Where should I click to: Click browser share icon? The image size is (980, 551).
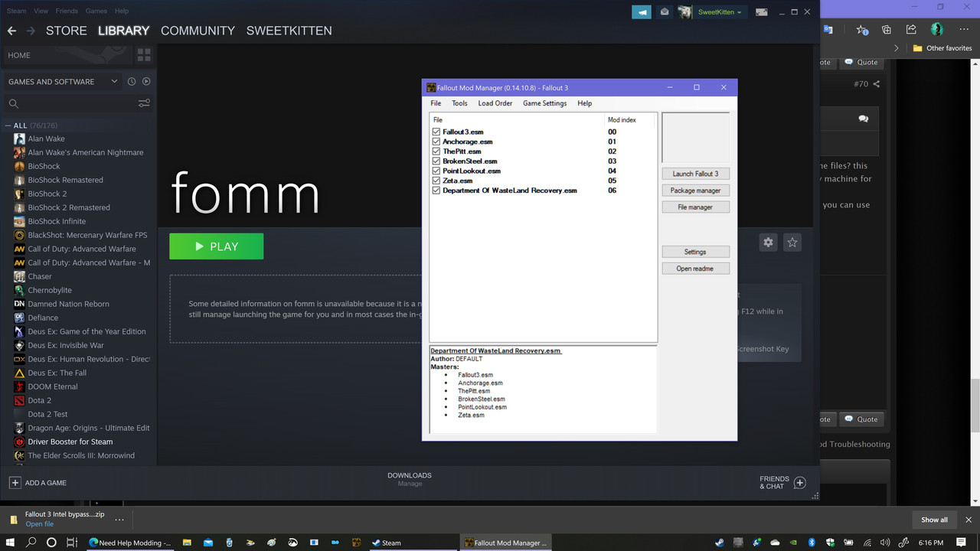[911, 30]
